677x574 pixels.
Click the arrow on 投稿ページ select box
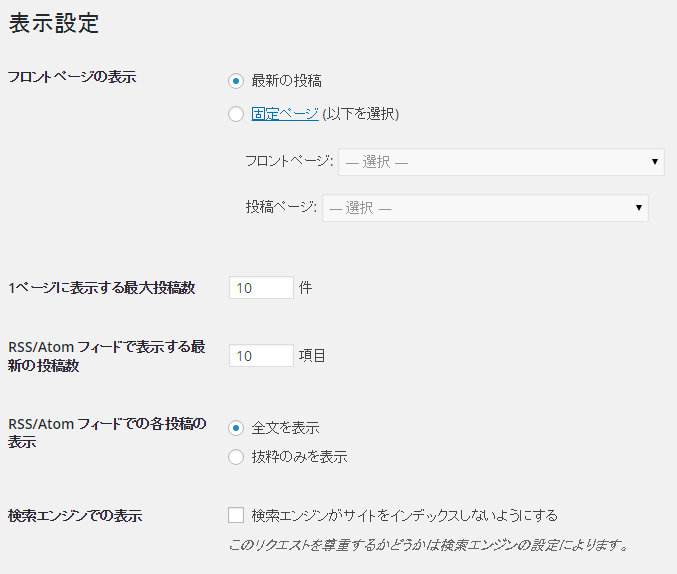coord(639,208)
